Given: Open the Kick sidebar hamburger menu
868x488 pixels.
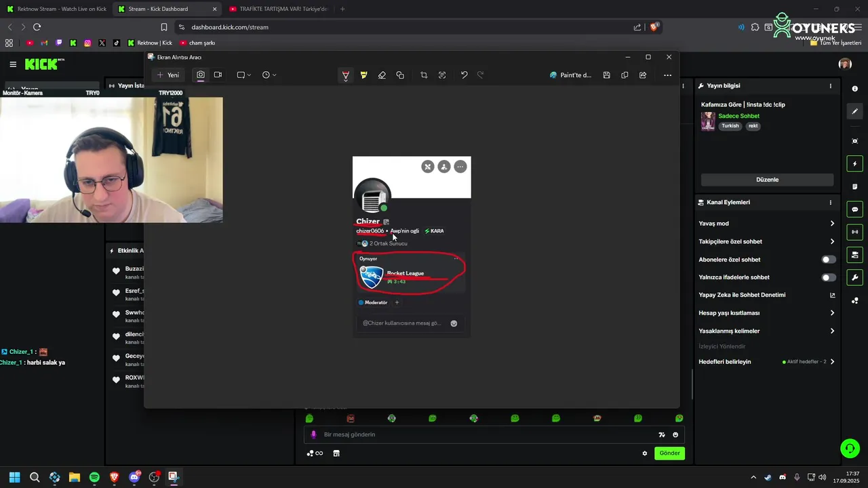Looking at the screenshot, I should 13,64.
